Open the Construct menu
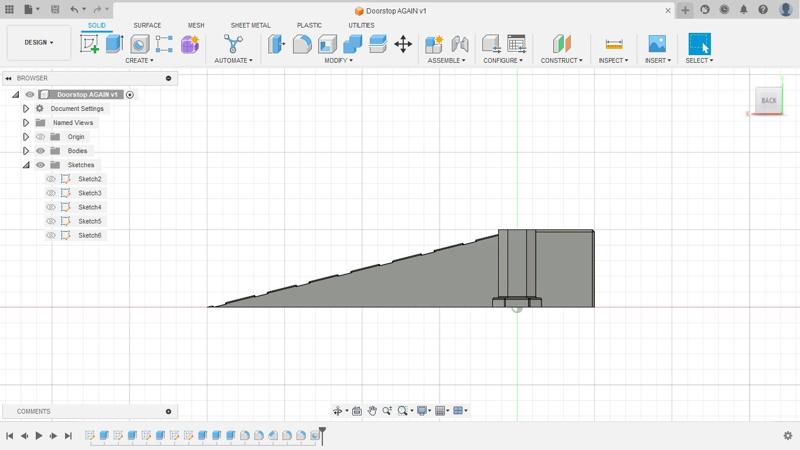Image resolution: width=800 pixels, height=450 pixels. point(561,60)
